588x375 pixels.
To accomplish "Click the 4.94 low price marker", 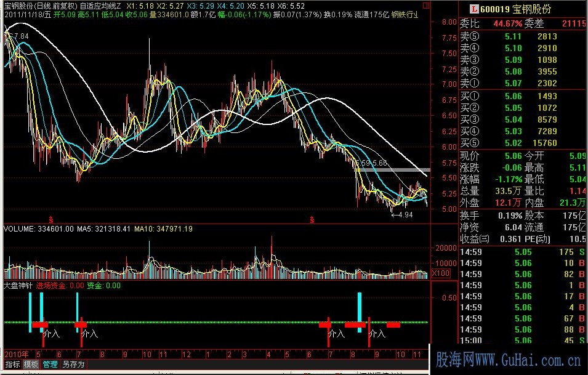I will point(403,215).
